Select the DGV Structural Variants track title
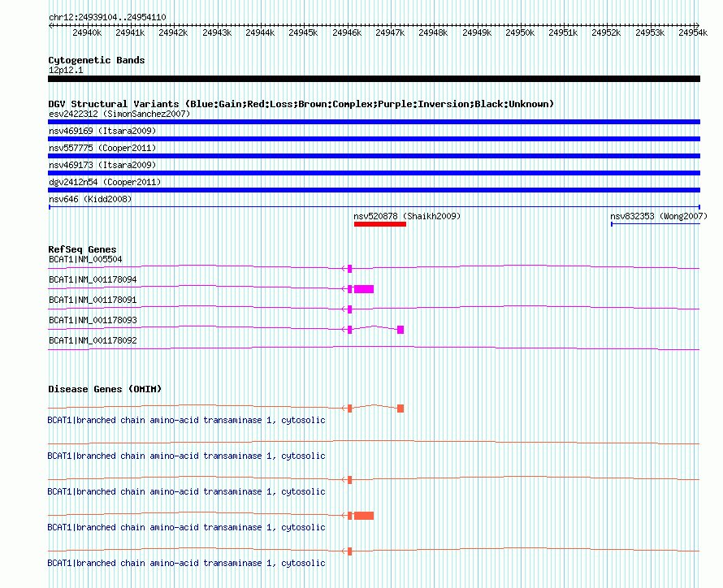This screenshot has width=723, height=588. click(301, 104)
